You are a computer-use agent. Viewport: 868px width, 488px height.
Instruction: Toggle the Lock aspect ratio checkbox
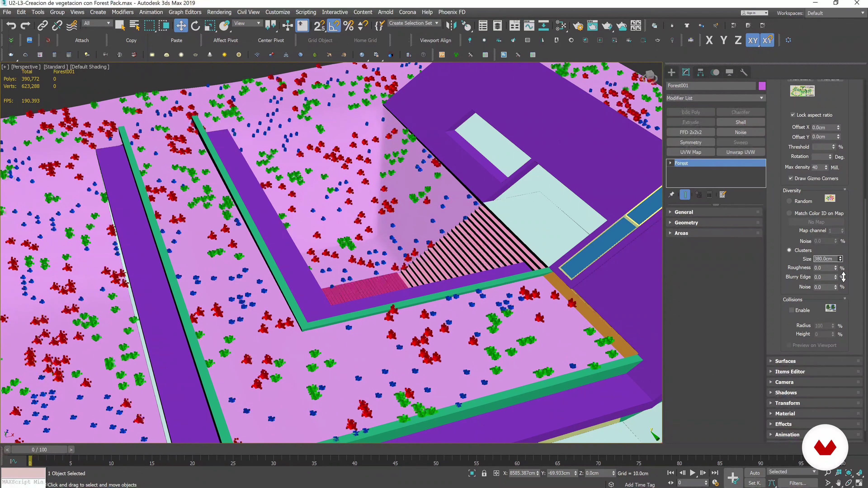tap(793, 115)
